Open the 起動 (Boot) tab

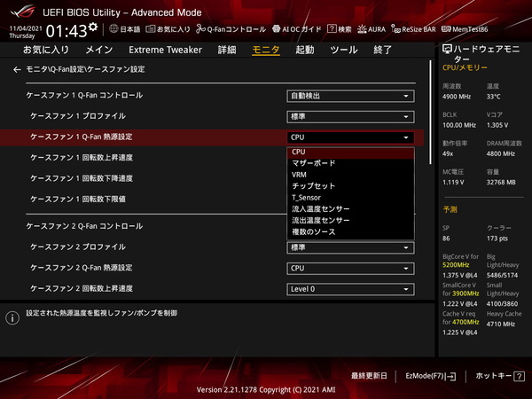tap(304, 50)
